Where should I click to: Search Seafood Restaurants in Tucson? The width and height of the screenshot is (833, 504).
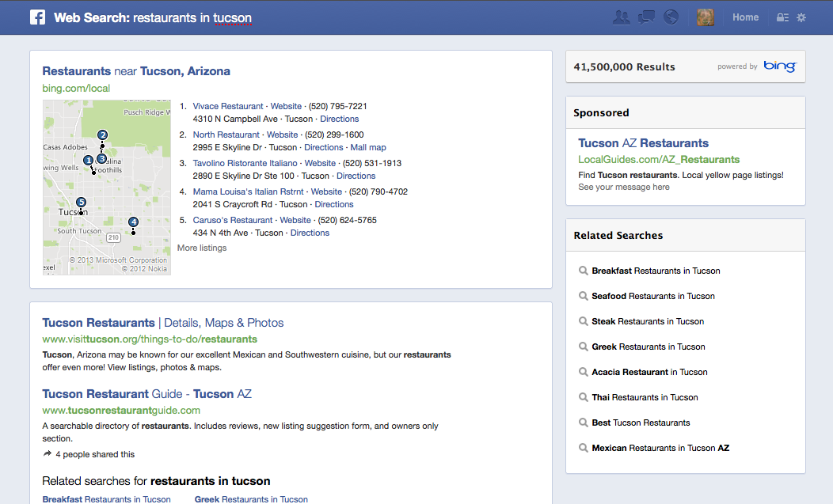[x=653, y=297]
